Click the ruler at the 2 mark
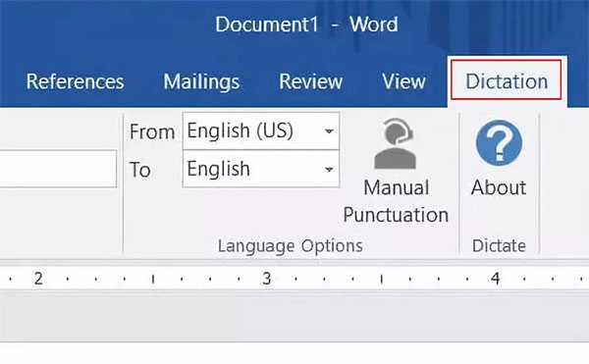 pos(38,279)
